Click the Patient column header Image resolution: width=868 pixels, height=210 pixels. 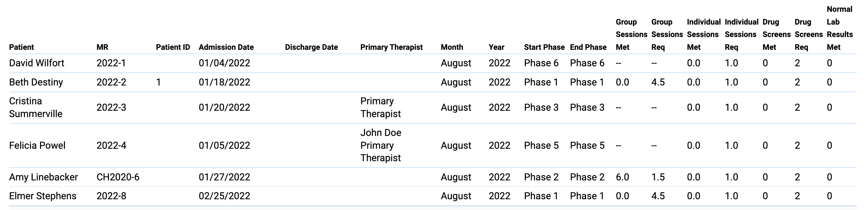pos(22,47)
